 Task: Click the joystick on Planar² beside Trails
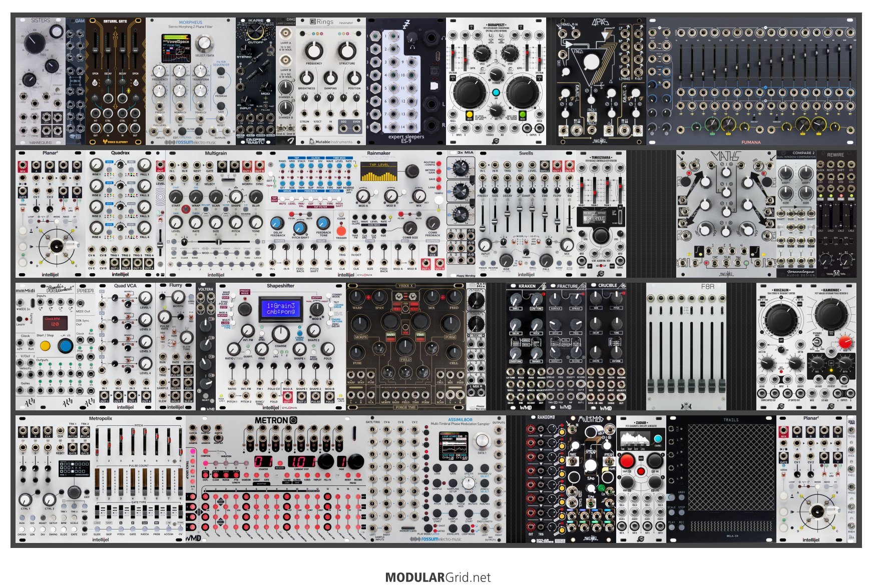[817, 511]
